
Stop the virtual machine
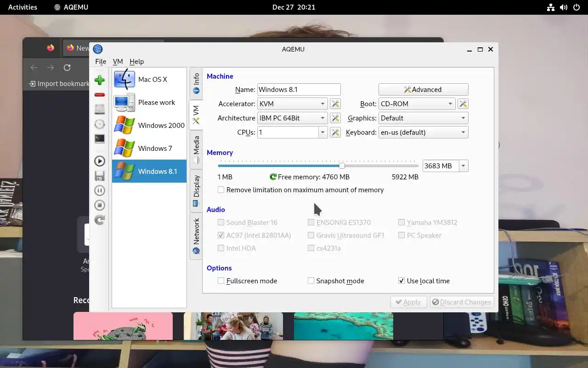tap(100, 205)
